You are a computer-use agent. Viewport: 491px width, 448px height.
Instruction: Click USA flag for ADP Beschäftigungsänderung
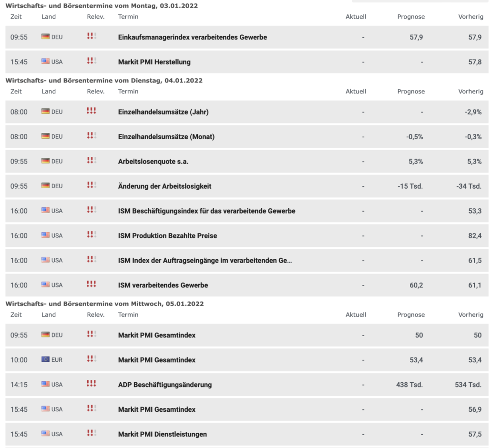[x=45, y=384]
